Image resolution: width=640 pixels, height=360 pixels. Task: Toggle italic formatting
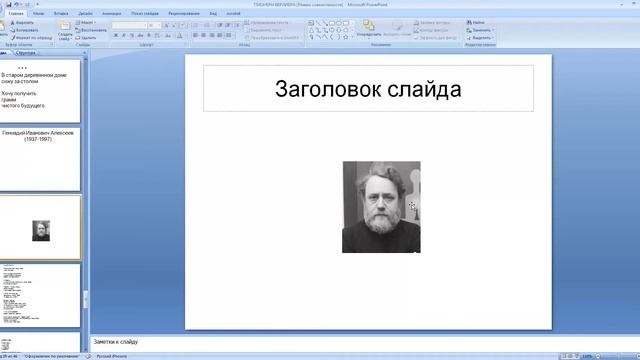pos(124,36)
